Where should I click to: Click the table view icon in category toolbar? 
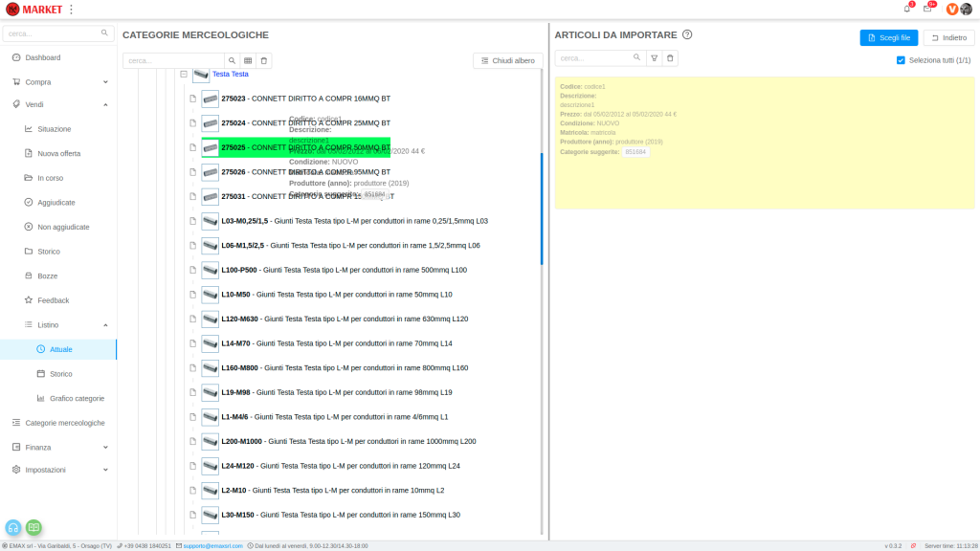[x=248, y=60]
